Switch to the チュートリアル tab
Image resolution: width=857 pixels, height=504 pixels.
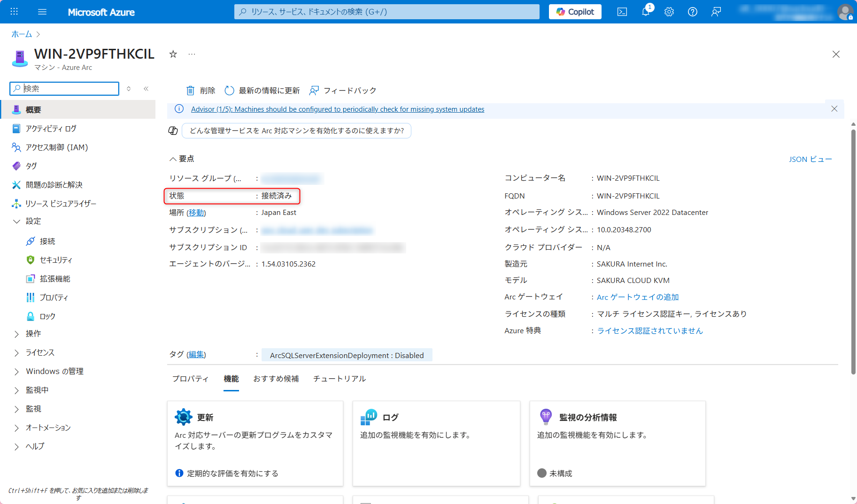[x=339, y=378]
